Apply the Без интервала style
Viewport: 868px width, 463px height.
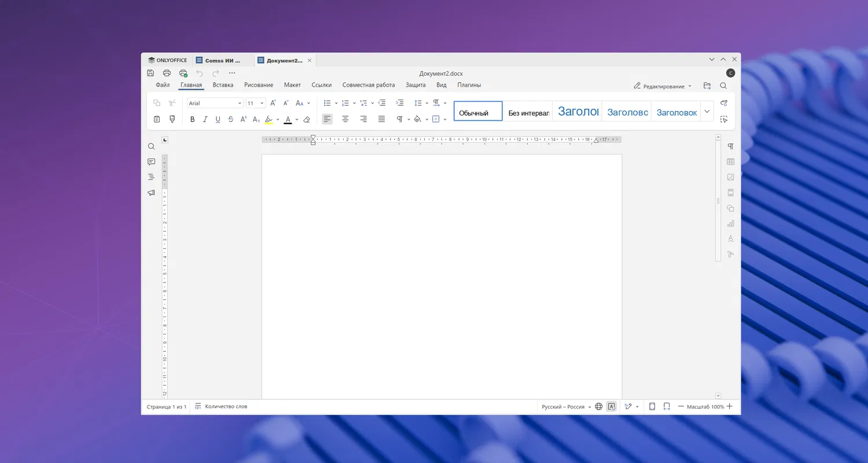click(528, 113)
